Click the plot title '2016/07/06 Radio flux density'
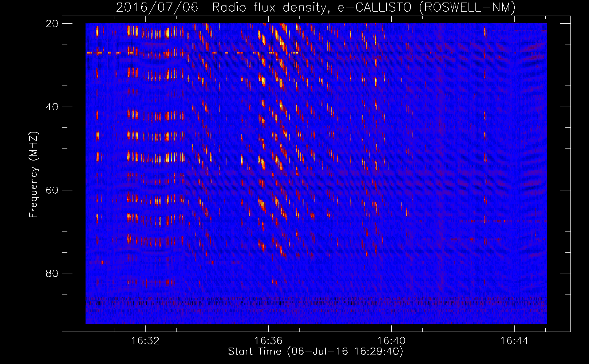Screen dimensions: 589x364 (x=223, y=7)
